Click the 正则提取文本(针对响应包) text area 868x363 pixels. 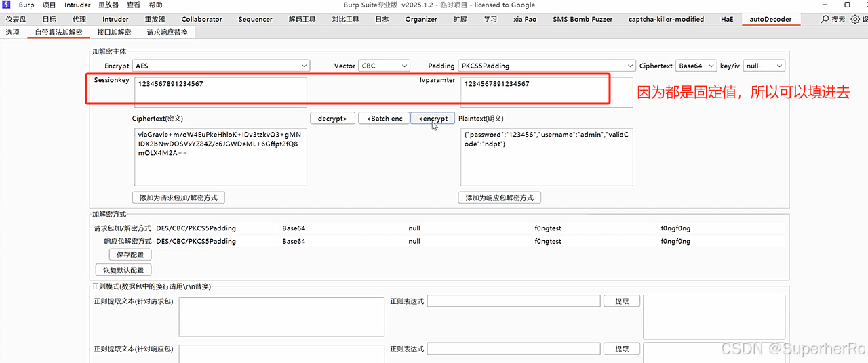[281, 354]
